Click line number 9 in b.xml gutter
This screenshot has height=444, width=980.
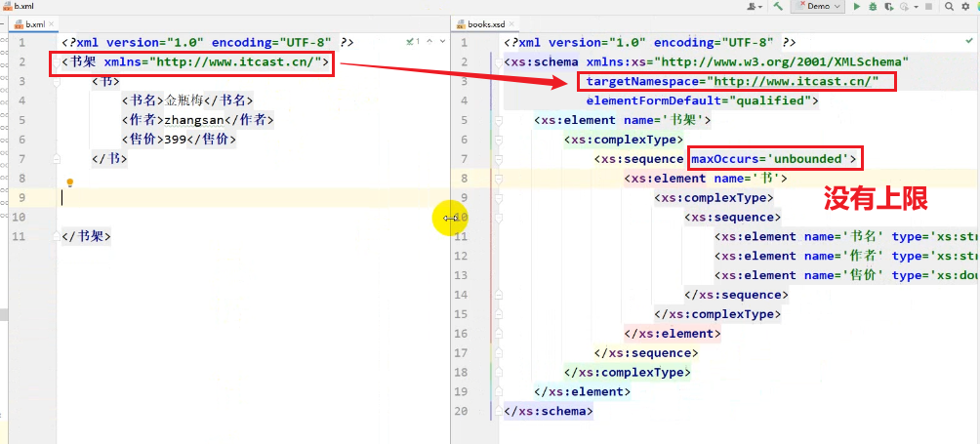[21, 198]
